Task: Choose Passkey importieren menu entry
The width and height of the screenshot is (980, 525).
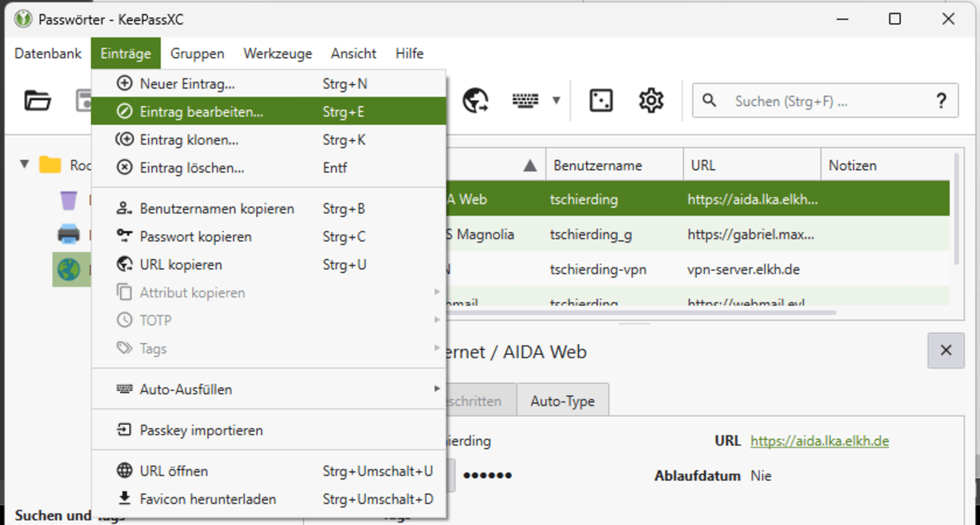Action: click(x=268, y=430)
